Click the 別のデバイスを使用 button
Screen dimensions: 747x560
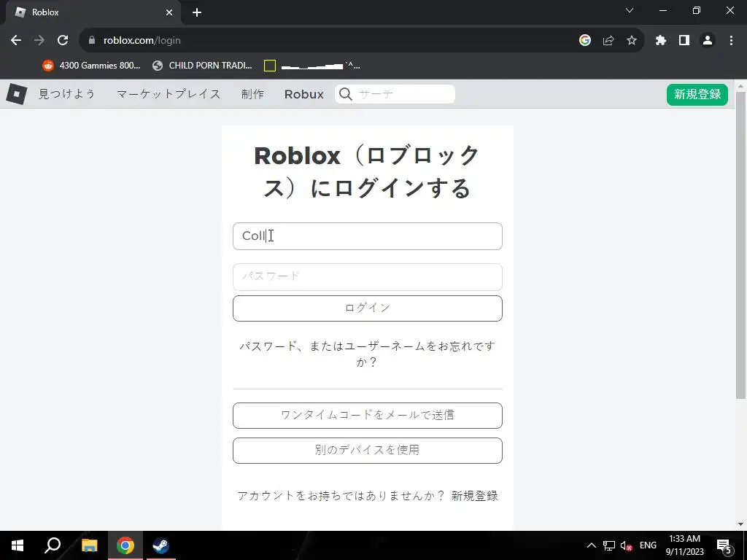[x=368, y=451]
